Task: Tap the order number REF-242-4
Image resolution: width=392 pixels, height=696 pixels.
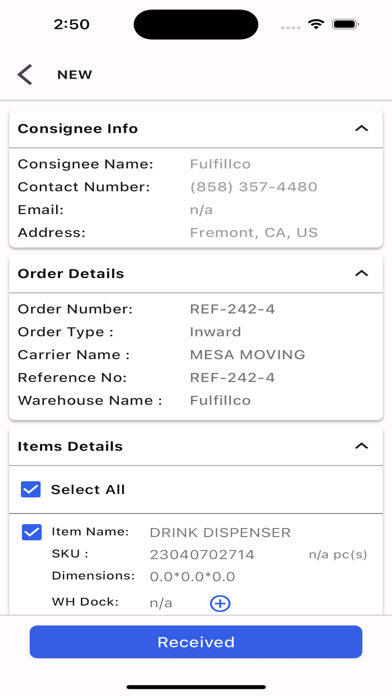Action: click(232, 309)
